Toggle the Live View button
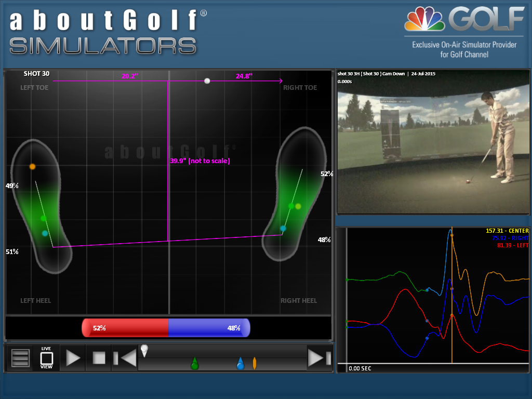The width and height of the screenshot is (532, 399). (x=46, y=358)
